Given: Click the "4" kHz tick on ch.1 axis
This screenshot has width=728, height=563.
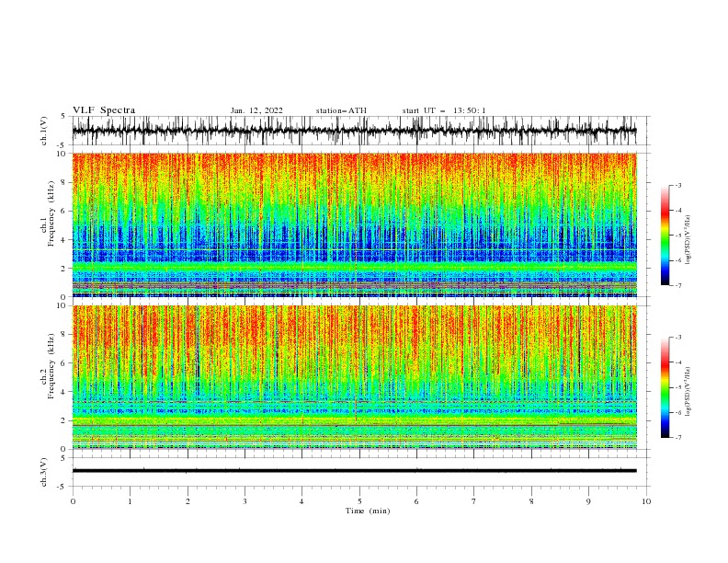Looking at the screenshot, I should tap(65, 240).
